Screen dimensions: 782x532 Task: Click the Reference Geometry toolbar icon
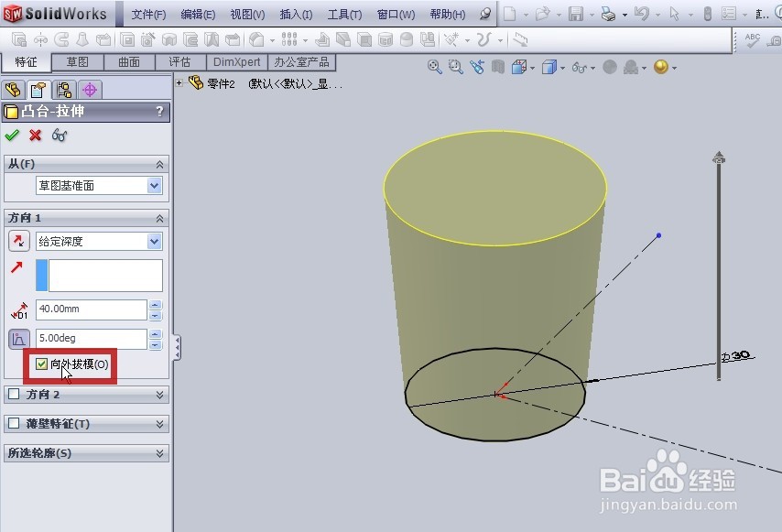pos(452,39)
